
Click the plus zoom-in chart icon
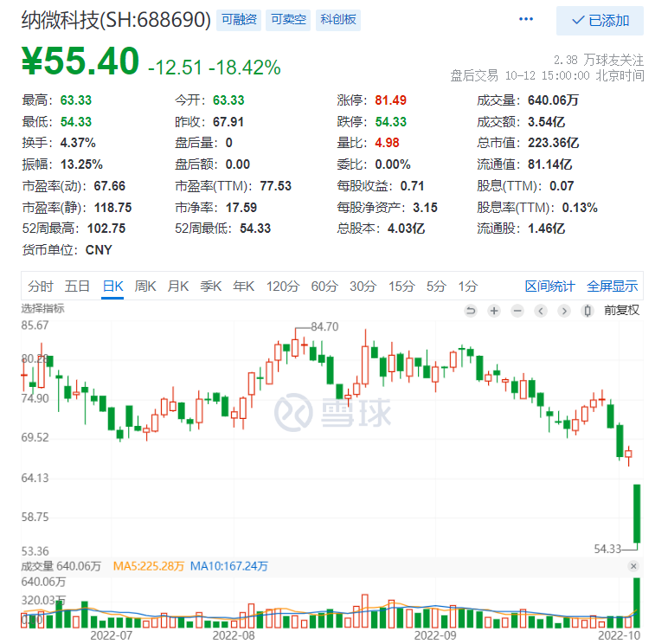click(x=494, y=311)
